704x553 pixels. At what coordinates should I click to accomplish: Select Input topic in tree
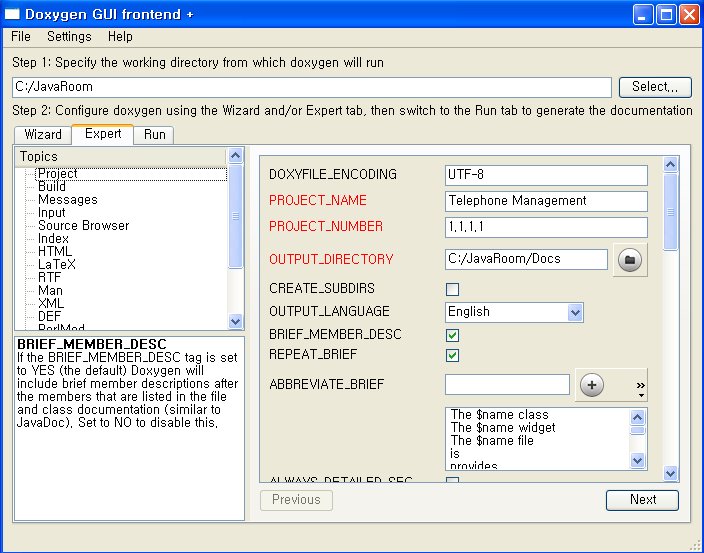(52, 213)
